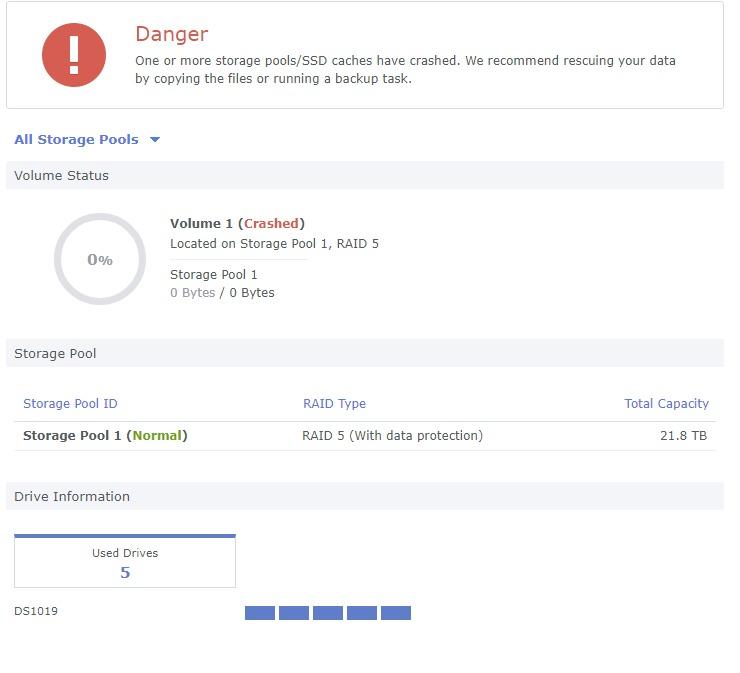The width and height of the screenshot is (740, 673).
Task: Click the RAID Type column header
Action: (x=334, y=404)
